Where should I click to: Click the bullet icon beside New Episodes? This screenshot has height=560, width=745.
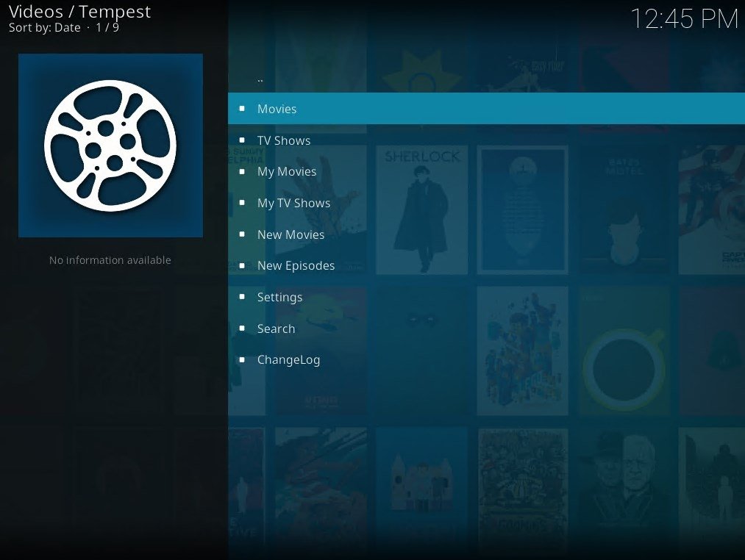(242, 265)
